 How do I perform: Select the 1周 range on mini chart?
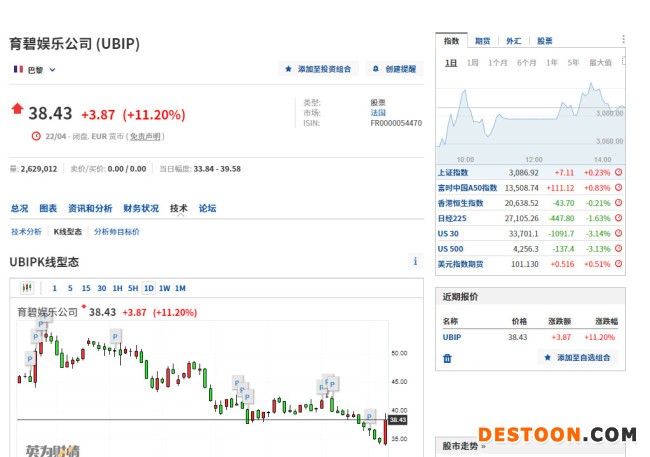point(473,63)
